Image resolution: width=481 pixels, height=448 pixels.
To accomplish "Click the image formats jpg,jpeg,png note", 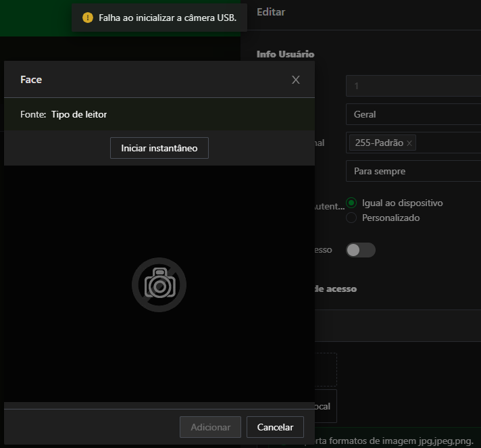I will [x=394, y=441].
